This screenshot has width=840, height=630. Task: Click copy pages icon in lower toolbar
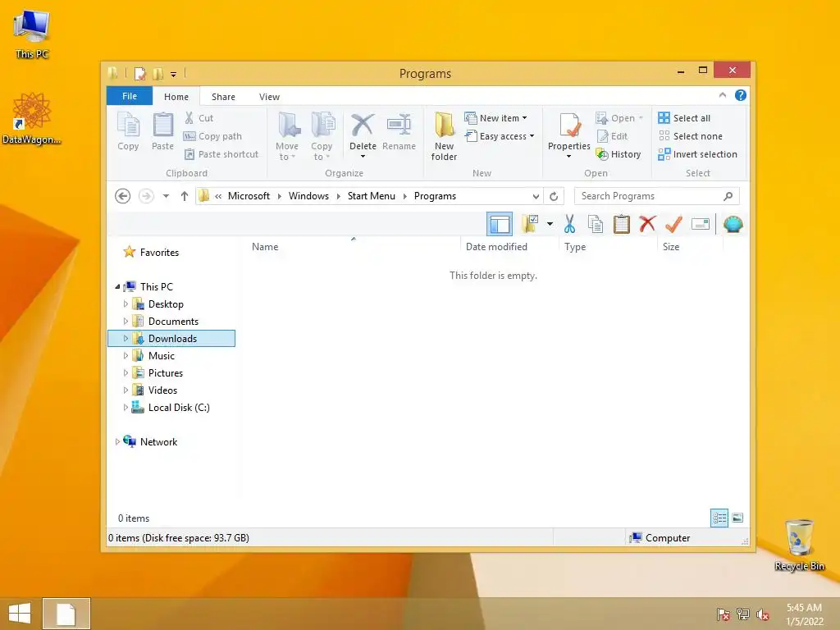tap(596, 224)
